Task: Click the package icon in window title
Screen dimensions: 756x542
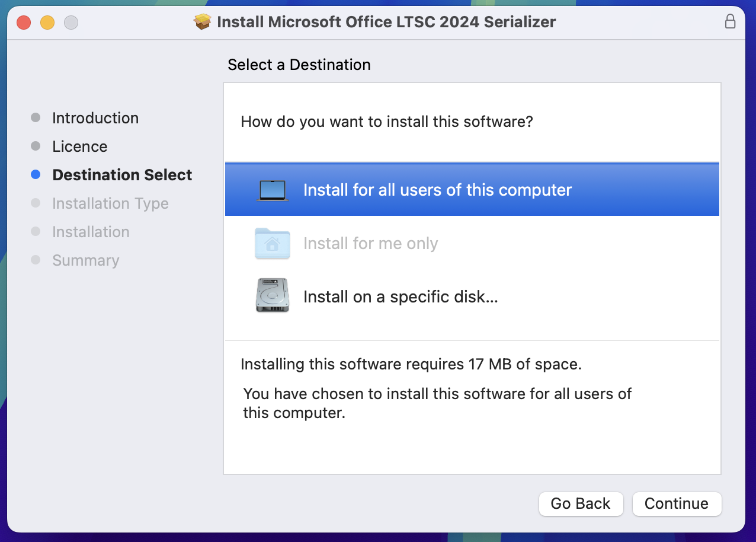Action: (203, 23)
